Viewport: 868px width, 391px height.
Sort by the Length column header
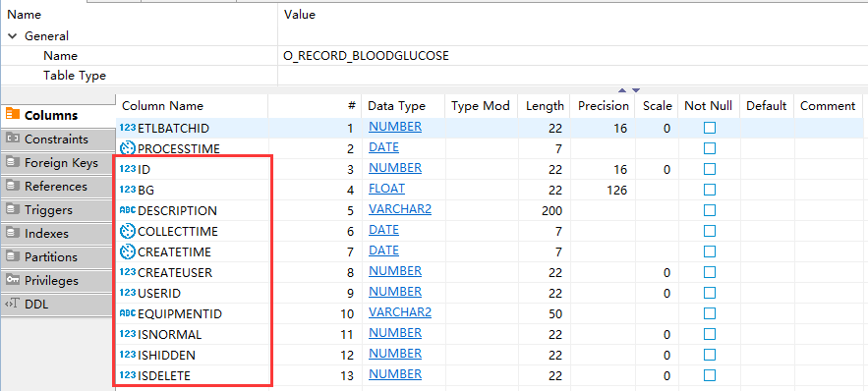click(x=545, y=106)
